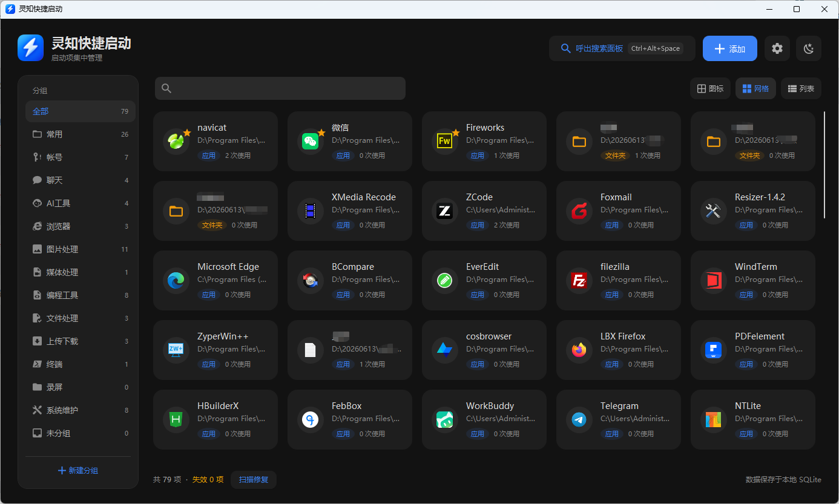Select the 系统维护 group

point(81,410)
